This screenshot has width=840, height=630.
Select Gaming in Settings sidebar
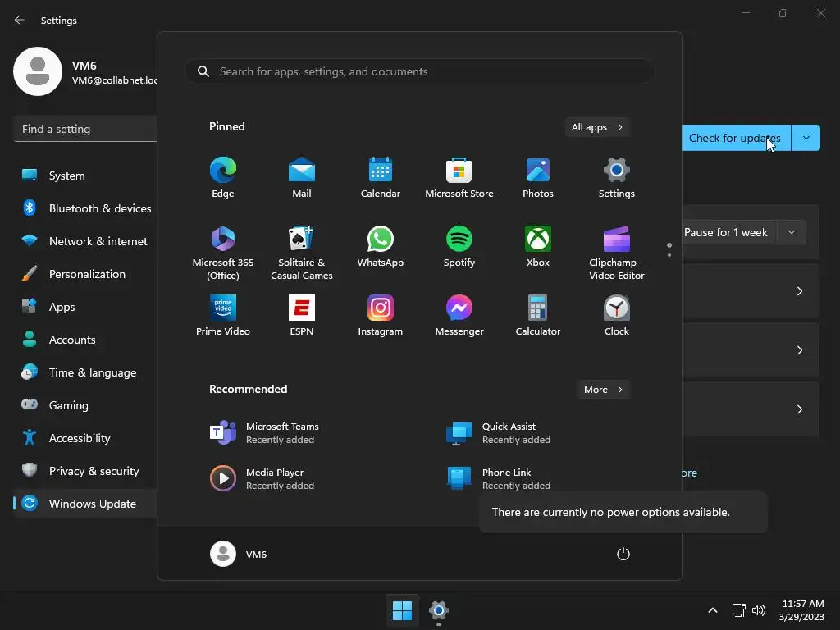[x=85, y=405]
